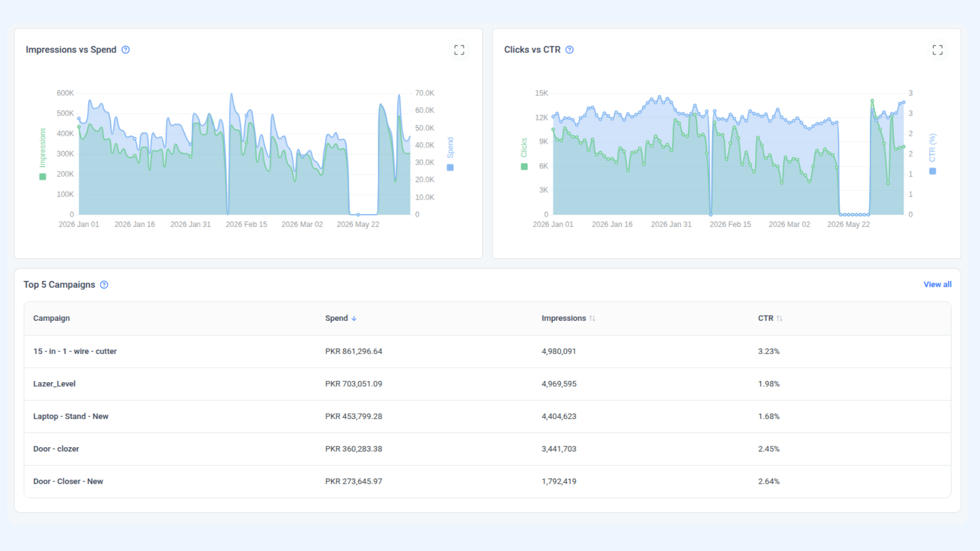Expand the Impressions vs Spend chart fullscreen
Viewport: 980px width, 551px height.
[459, 49]
